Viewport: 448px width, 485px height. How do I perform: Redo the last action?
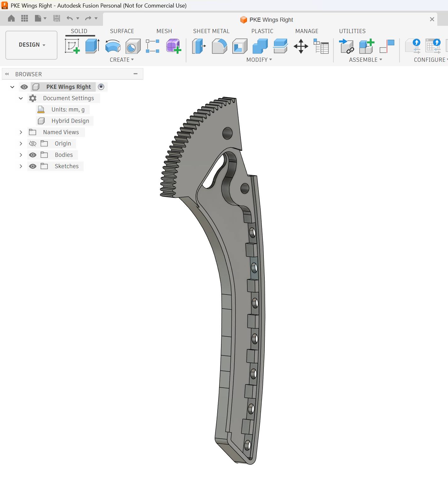click(x=88, y=18)
